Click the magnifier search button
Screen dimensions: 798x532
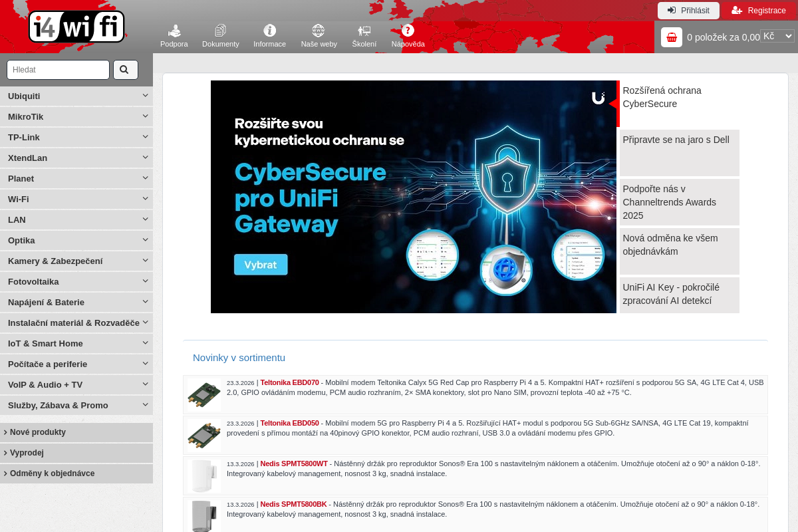[x=126, y=70]
